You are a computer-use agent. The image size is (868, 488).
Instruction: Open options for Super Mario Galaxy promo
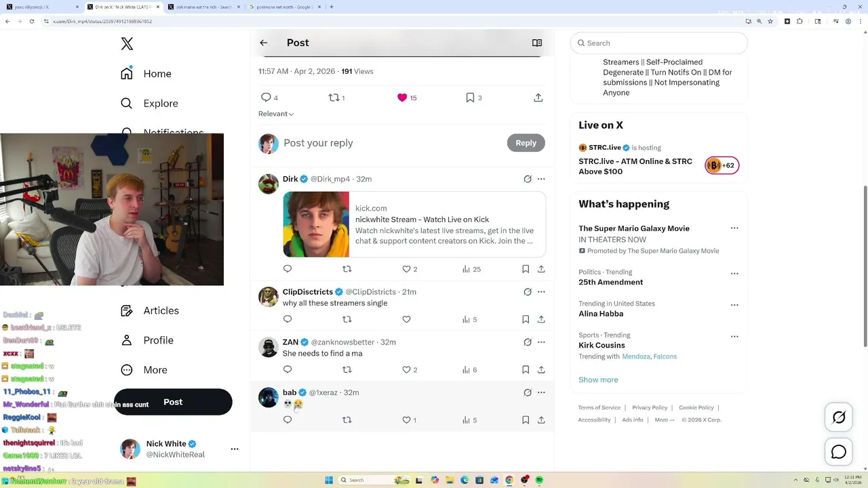(x=734, y=228)
